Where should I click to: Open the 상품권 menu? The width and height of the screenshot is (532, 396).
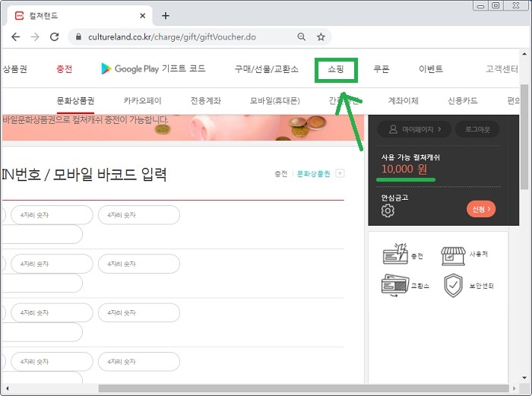pos(14,69)
